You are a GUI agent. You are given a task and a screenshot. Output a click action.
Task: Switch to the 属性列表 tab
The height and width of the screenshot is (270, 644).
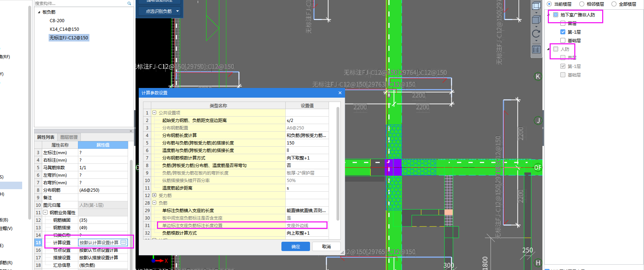[46, 137]
